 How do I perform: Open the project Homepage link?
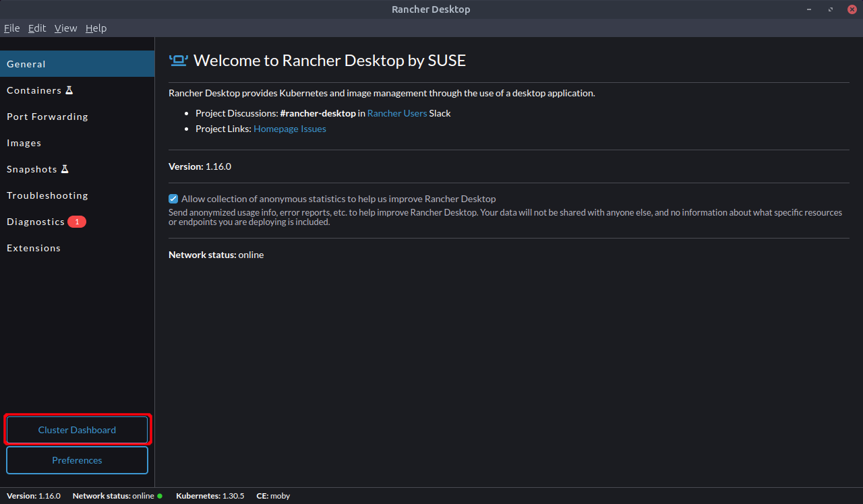(x=276, y=129)
